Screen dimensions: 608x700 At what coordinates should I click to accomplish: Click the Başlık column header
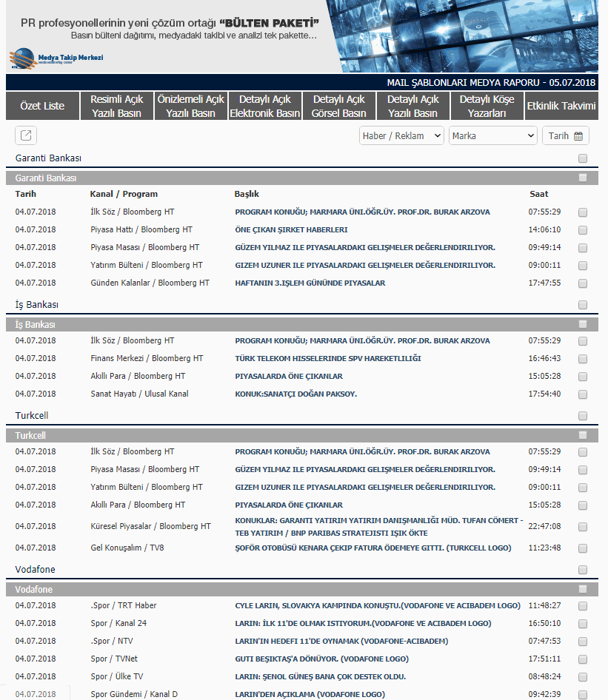click(247, 194)
